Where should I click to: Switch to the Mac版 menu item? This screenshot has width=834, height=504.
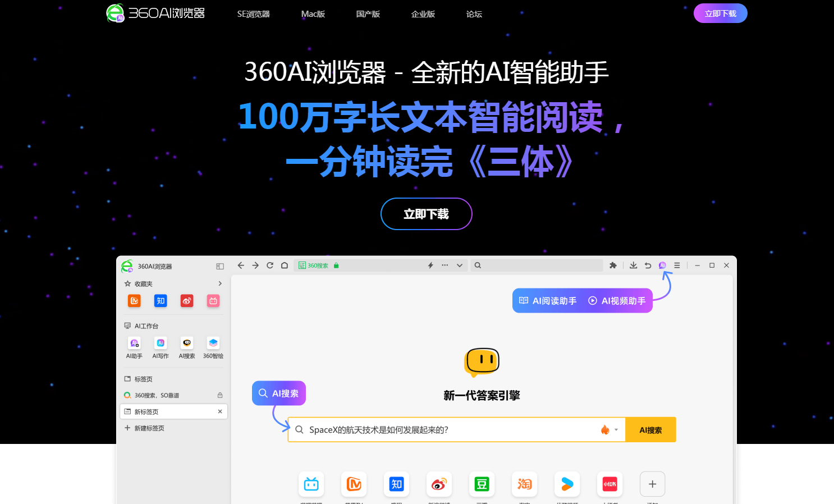pyautogui.click(x=313, y=13)
